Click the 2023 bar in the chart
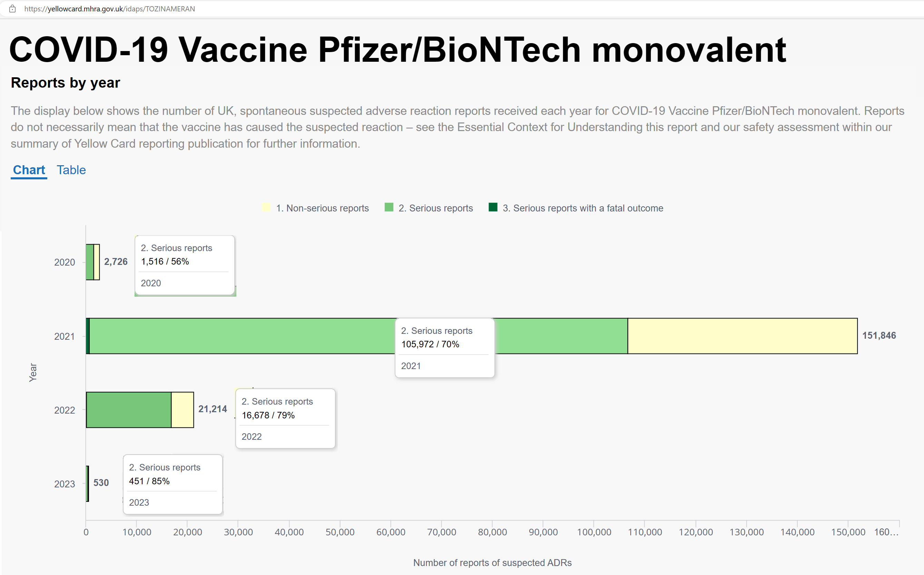The width and height of the screenshot is (924, 575). pyautogui.click(x=88, y=483)
